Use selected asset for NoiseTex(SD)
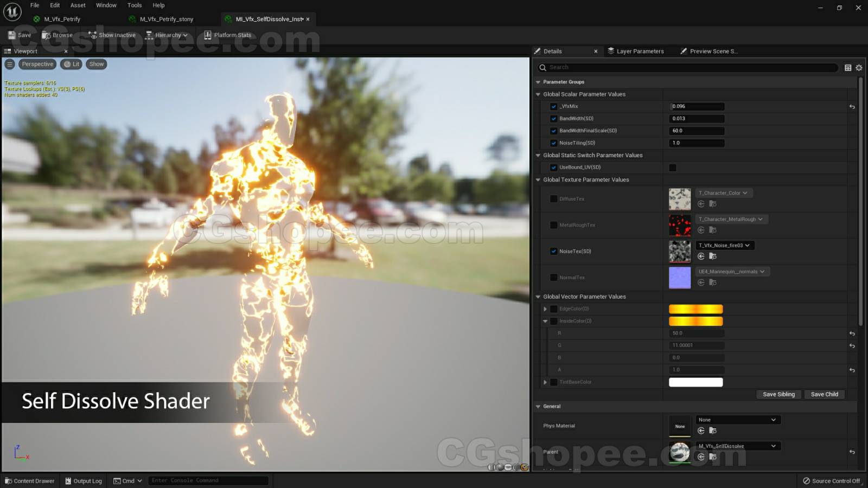The height and width of the screenshot is (488, 868). tap(701, 256)
